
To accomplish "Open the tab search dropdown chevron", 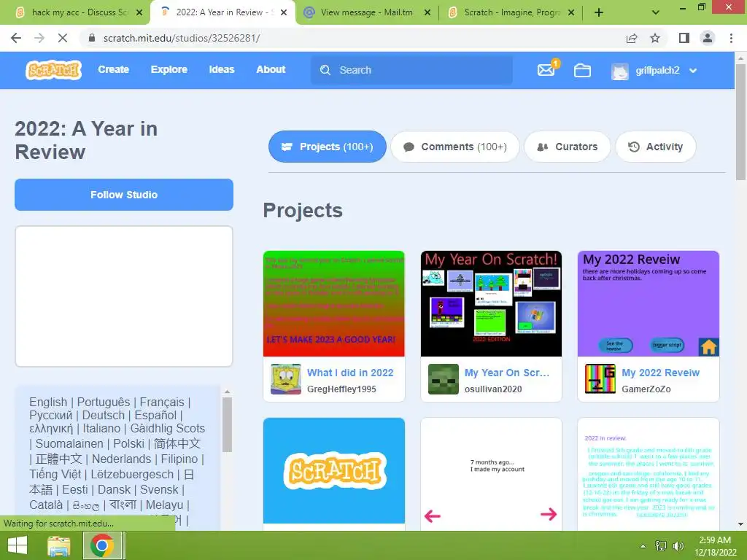I will [x=656, y=12].
